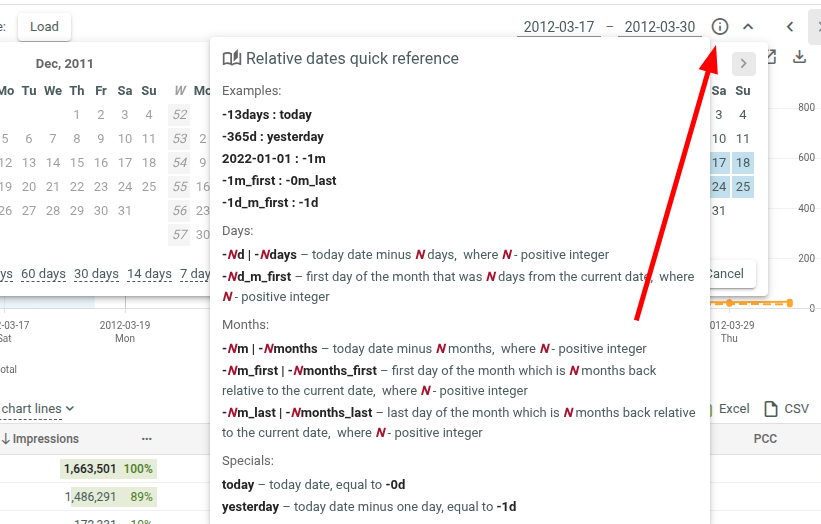
Task: Click the PCC column header
Action: [765, 439]
